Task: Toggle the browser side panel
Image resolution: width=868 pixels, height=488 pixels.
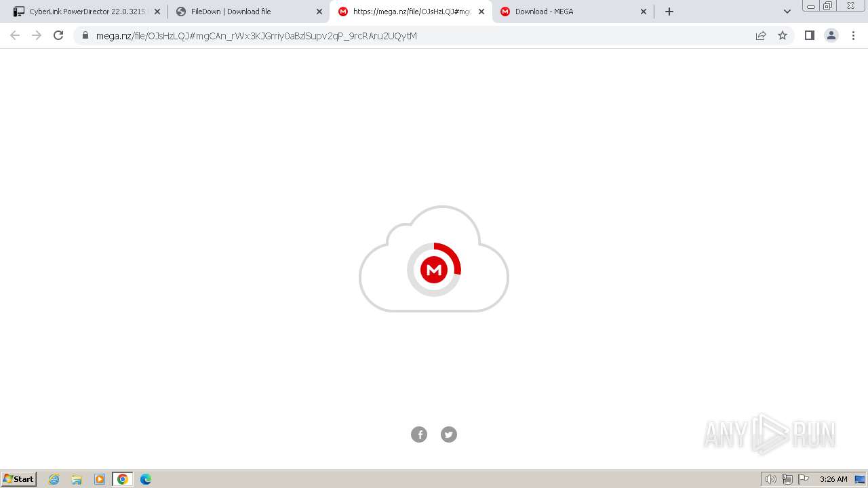Action: click(810, 35)
